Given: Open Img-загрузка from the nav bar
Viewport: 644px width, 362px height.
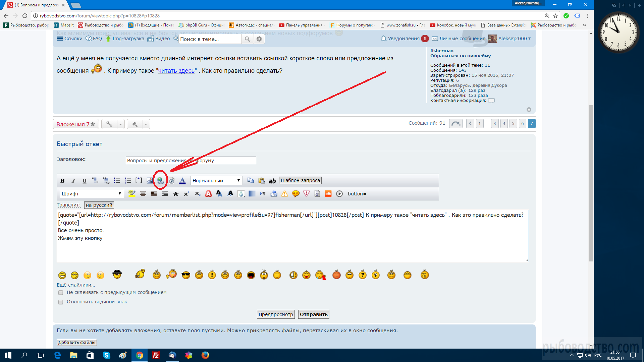Looking at the screenshot, I should (125, 39).
